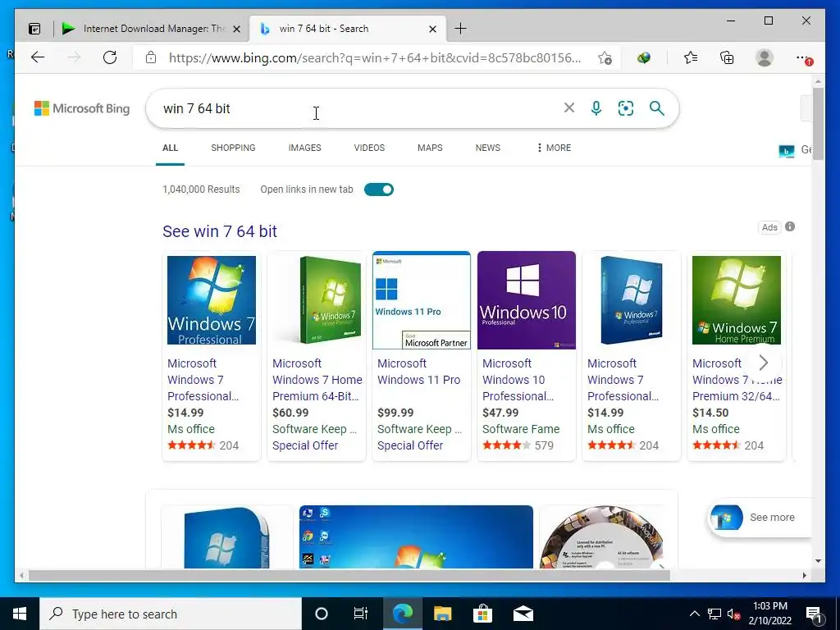840x630 pixels.
Task: Open the Collections icon
Action: pos(727,57)
